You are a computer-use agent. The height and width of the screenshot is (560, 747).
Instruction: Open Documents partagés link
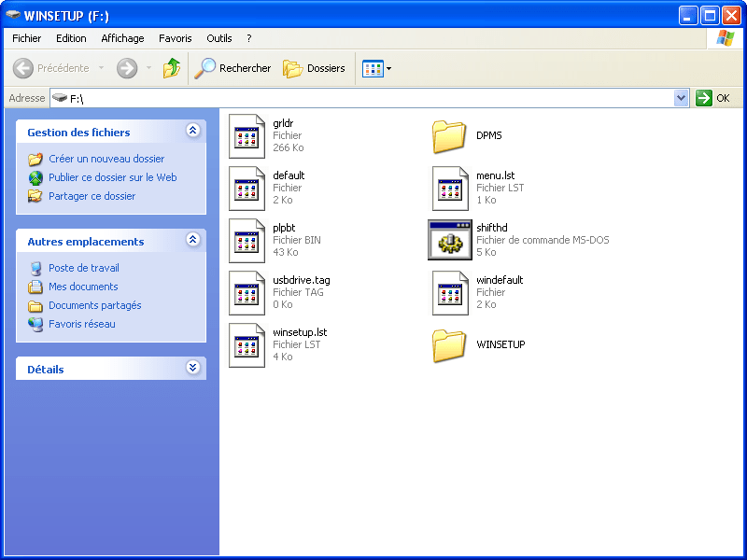click(x=95, y=305)
